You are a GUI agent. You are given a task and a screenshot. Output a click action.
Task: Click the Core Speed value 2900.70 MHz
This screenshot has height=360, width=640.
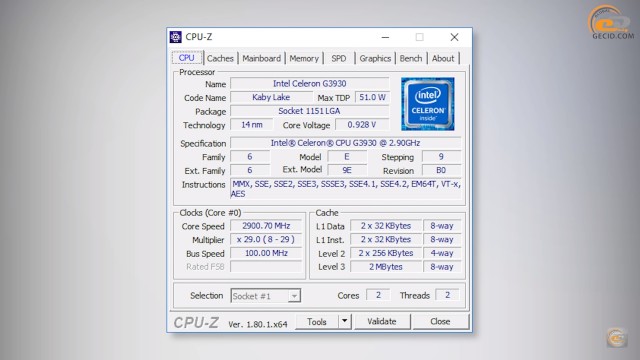click(266, 226)
